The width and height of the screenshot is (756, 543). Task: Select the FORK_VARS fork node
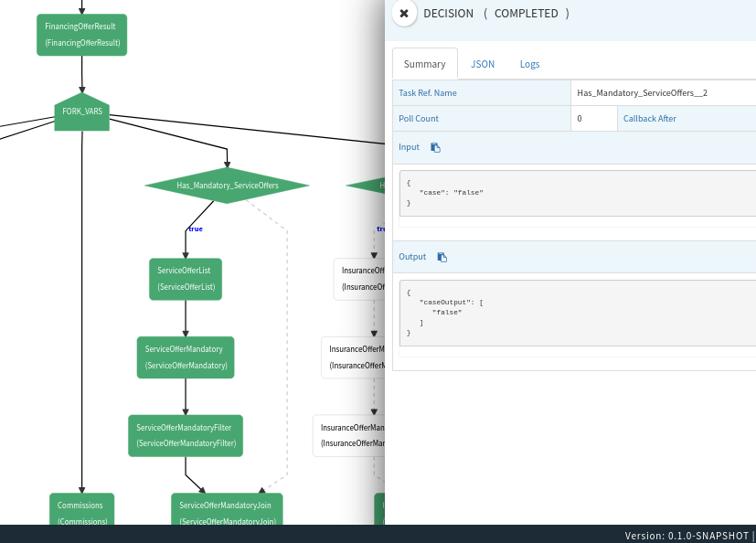[81, 113]
